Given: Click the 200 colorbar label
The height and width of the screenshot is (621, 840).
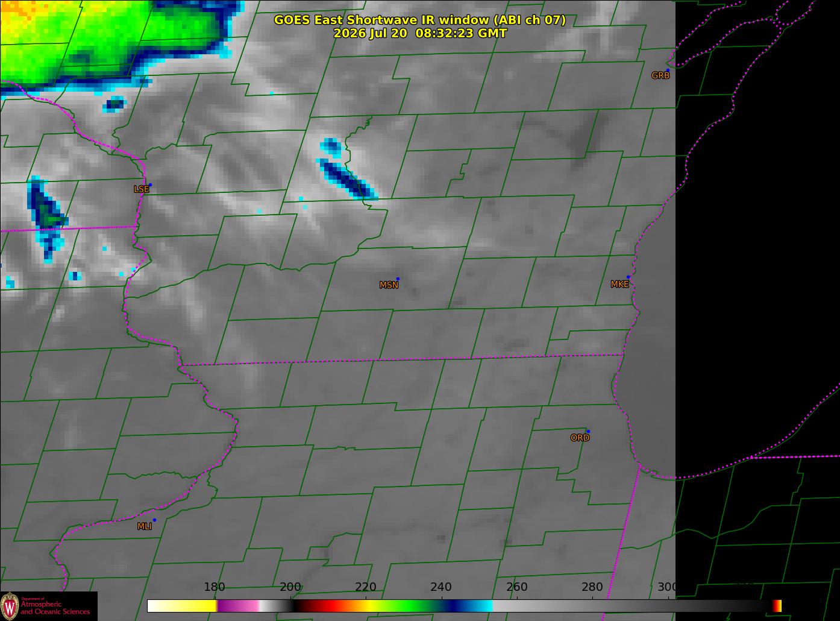Looking at the screenshot, I should 290,587.
